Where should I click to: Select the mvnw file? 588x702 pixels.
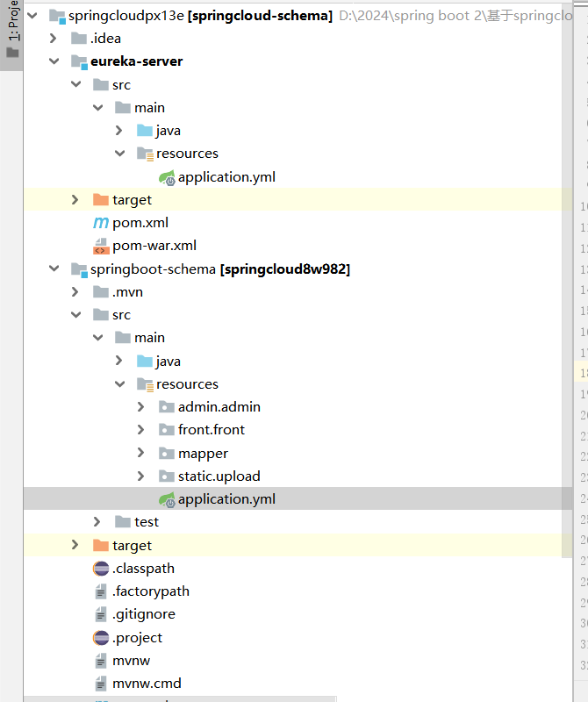point(132,660)
